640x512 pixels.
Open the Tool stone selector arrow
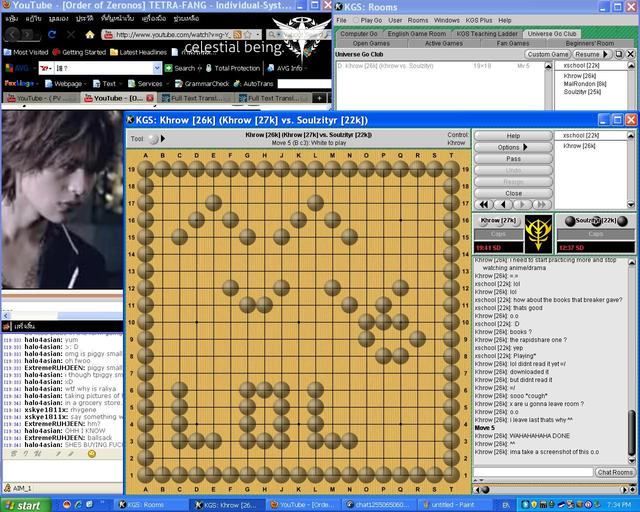click(163, 138)
